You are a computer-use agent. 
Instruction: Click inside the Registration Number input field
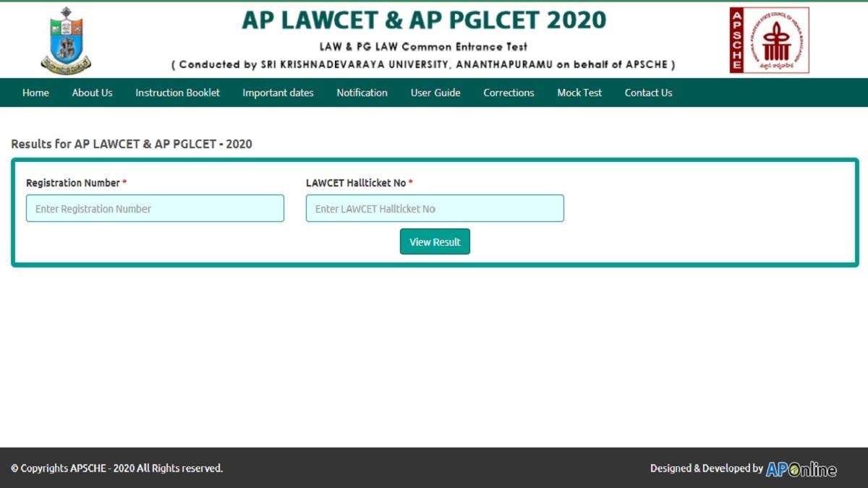[155, 208]
